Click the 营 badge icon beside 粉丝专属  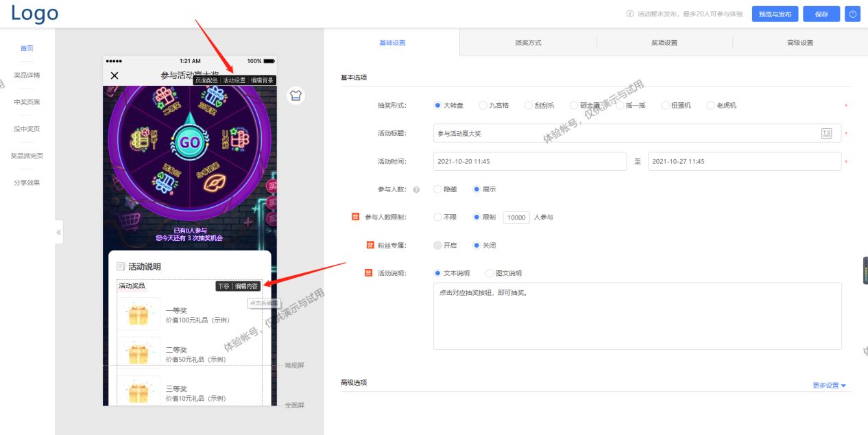370,244
